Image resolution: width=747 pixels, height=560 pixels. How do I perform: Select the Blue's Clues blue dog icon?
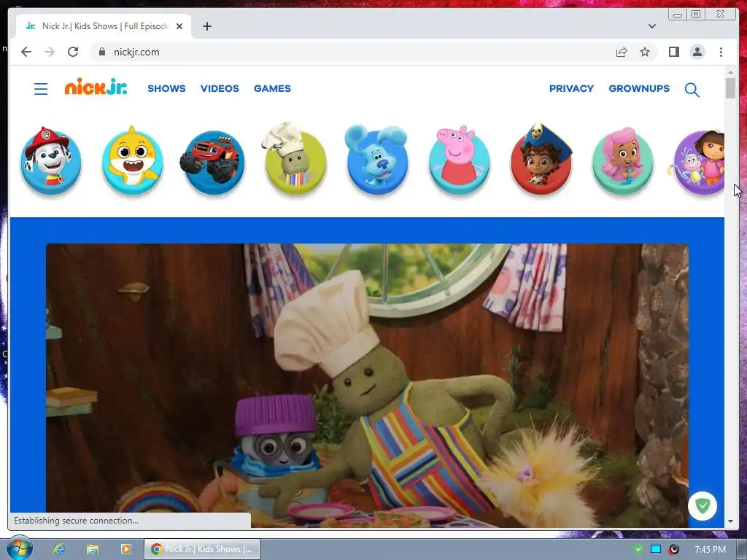click(376, 160)
